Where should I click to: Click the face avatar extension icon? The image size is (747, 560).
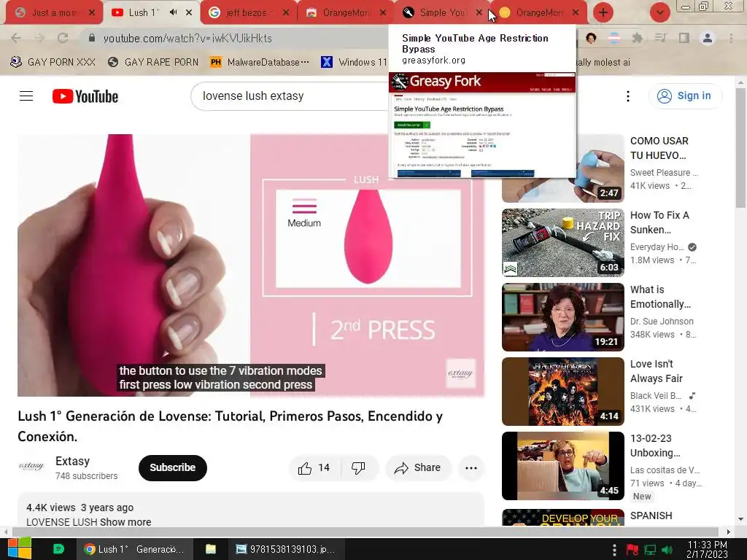coord(591,38)
